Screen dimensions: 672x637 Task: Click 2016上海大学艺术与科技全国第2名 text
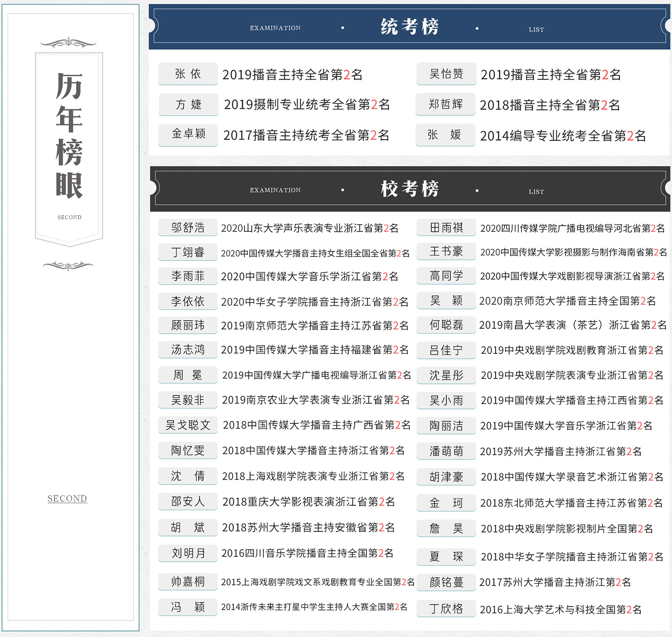coord(561,610)
